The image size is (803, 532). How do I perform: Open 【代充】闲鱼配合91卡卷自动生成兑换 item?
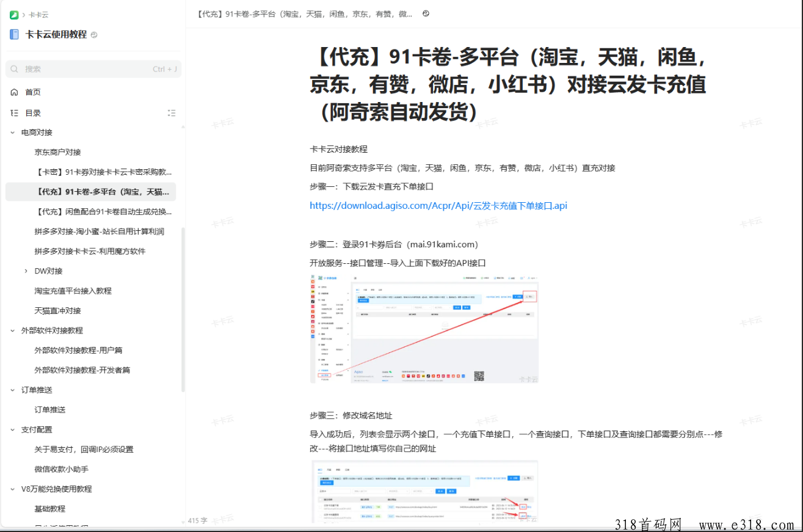pos(103,212)
